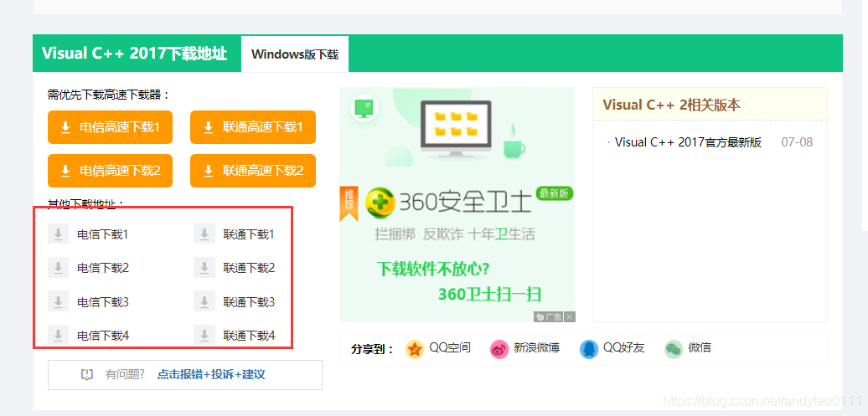Click the 电信高速下载1 orange button
The image size is (868, 416).
tap(110, 127)
